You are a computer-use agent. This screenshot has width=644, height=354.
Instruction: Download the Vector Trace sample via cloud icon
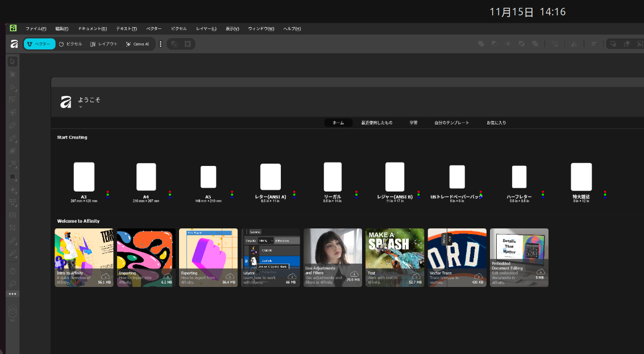477,276
